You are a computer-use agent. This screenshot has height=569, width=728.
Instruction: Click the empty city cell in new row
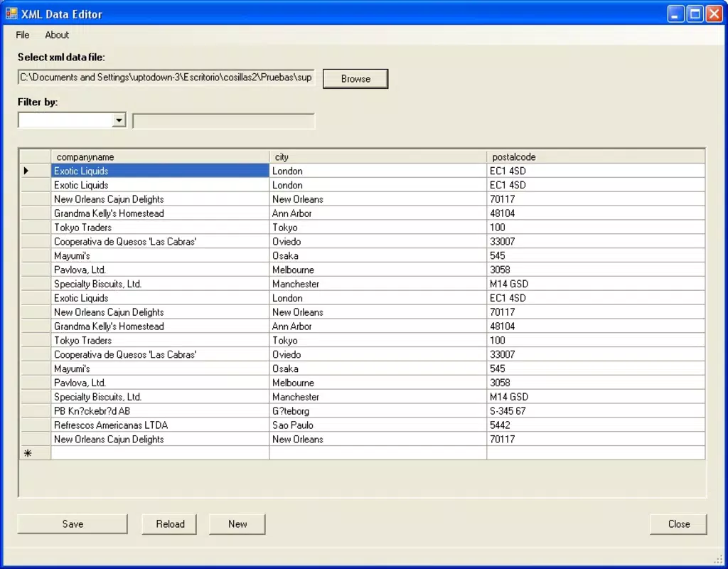(378, 453)
